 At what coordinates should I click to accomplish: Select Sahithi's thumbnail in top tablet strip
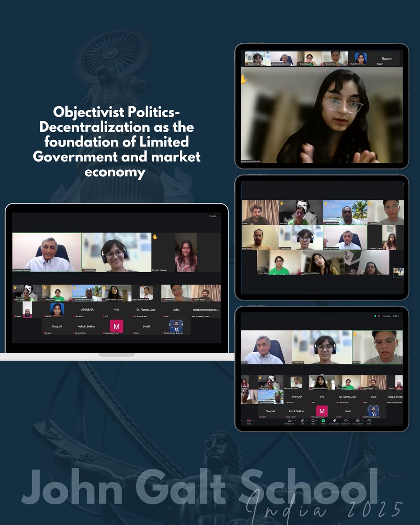(x=361, y=59)
